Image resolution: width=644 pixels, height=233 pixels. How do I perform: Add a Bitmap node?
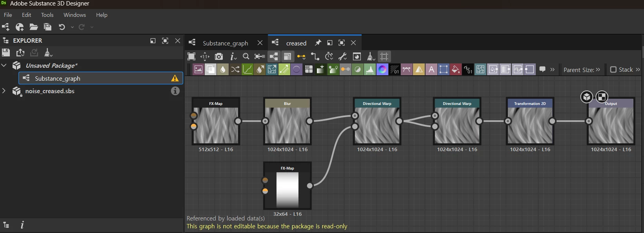[198, 70]
